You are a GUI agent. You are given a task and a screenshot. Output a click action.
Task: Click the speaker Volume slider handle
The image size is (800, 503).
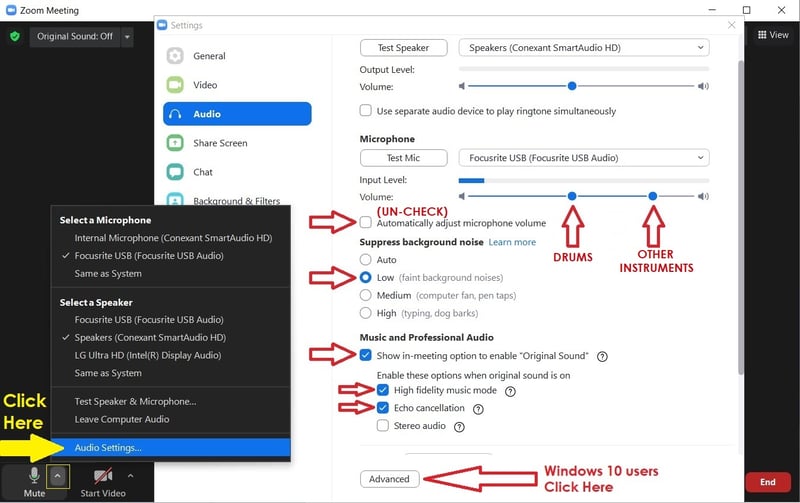pyautogui.click(x=572, y=86)
